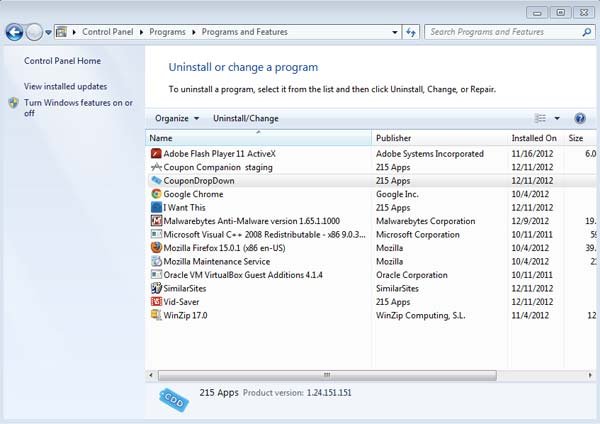The image size is (600, 424).
Task: Click the Adobe Flash Player icon
Action: [x=156, y=153]
